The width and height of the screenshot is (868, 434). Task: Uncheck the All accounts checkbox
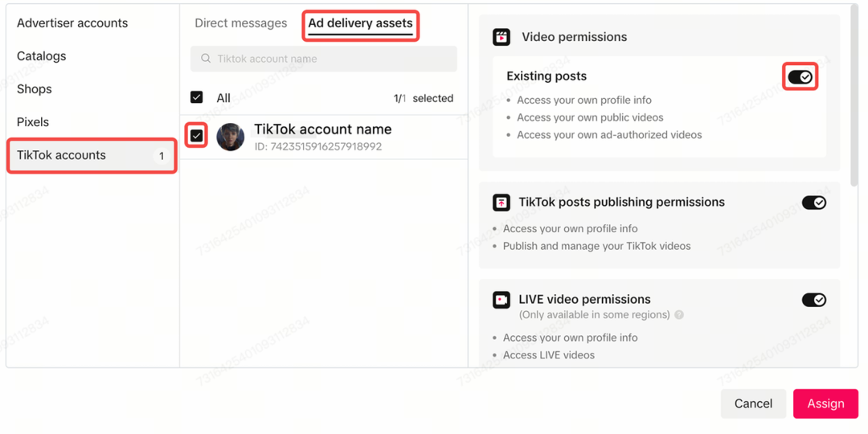pos(197,97)
